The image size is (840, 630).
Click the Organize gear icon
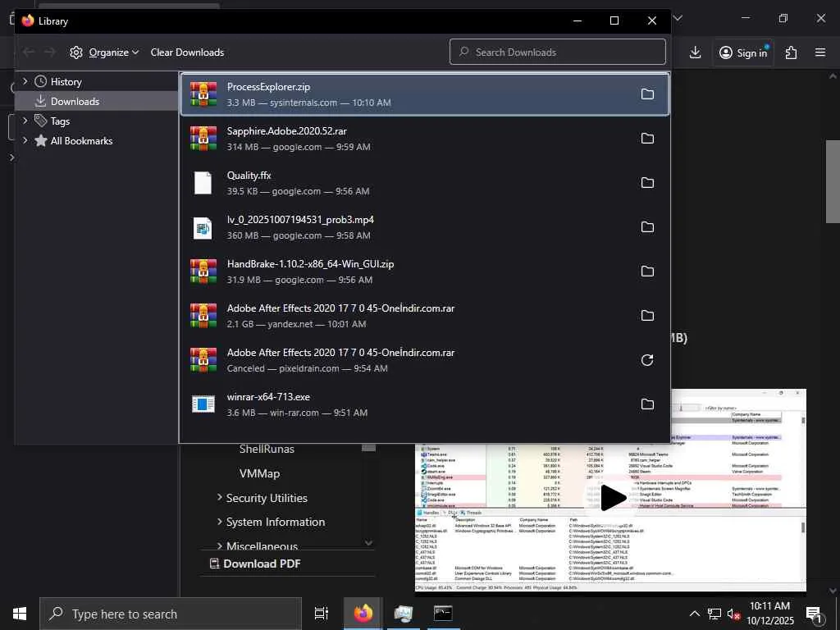point(76,52)
